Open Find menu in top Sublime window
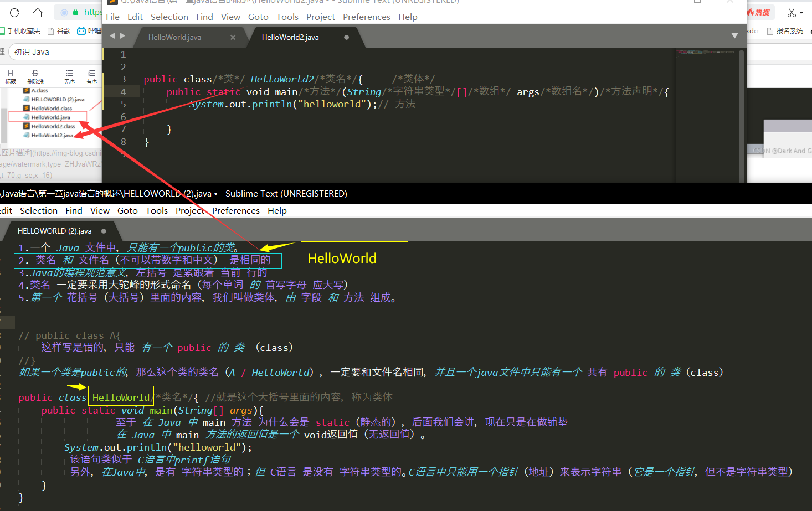This screenshot has height=511, width=812. [x=204, y=17]
